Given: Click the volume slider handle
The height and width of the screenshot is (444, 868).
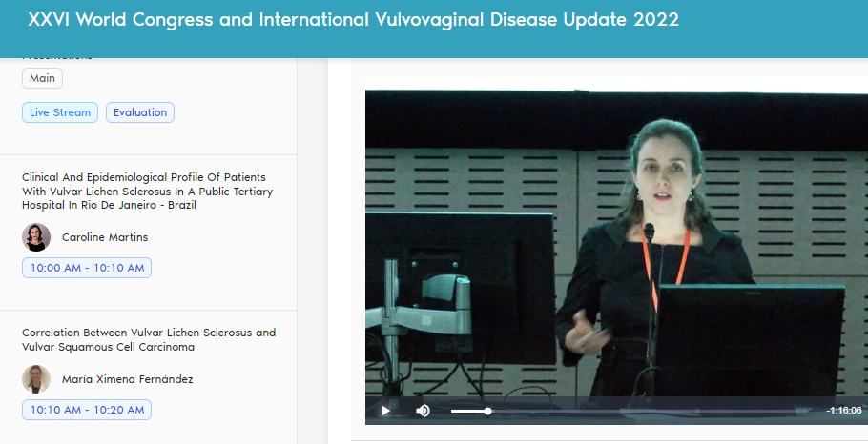Looking at the screenshot, I should pyautogui.click(x=487, y=411).
